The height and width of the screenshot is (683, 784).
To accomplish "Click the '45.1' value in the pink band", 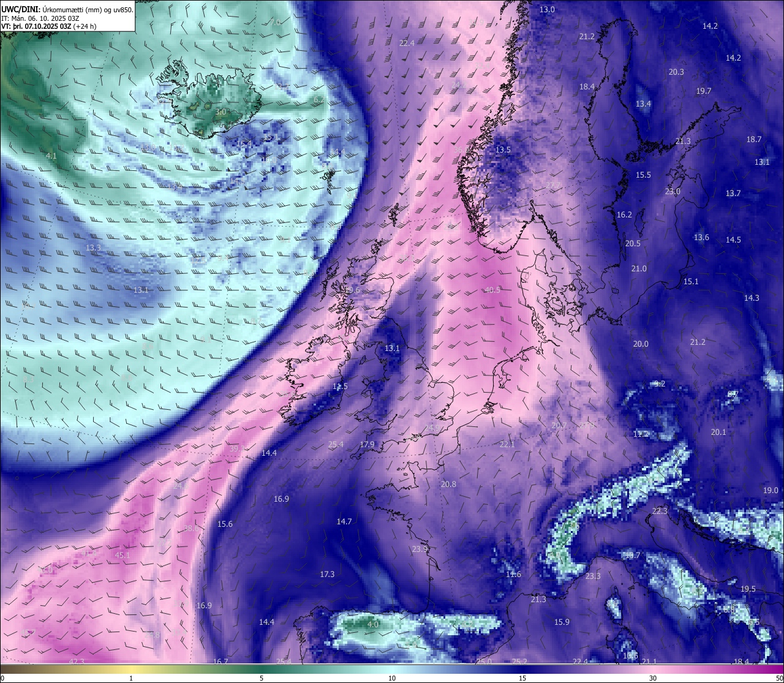I will click(x=123, y=555).
